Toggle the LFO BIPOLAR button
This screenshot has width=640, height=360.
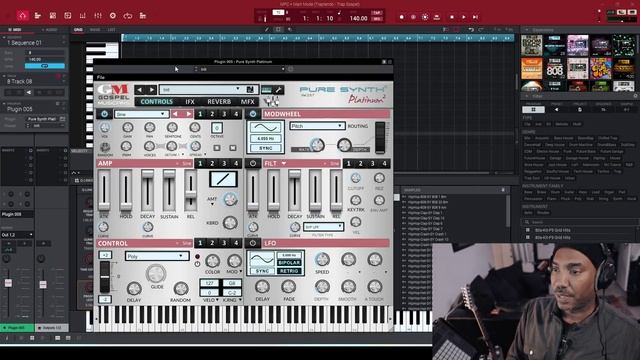[x=289, y=262]
